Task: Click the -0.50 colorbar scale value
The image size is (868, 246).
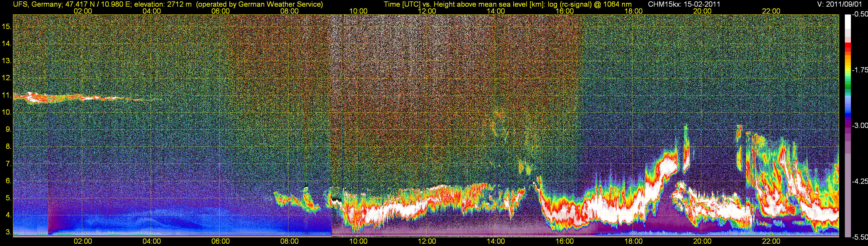Action: 860,14
